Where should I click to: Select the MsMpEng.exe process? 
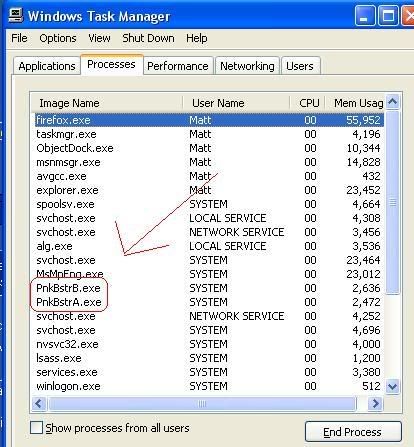pos(209,274)
